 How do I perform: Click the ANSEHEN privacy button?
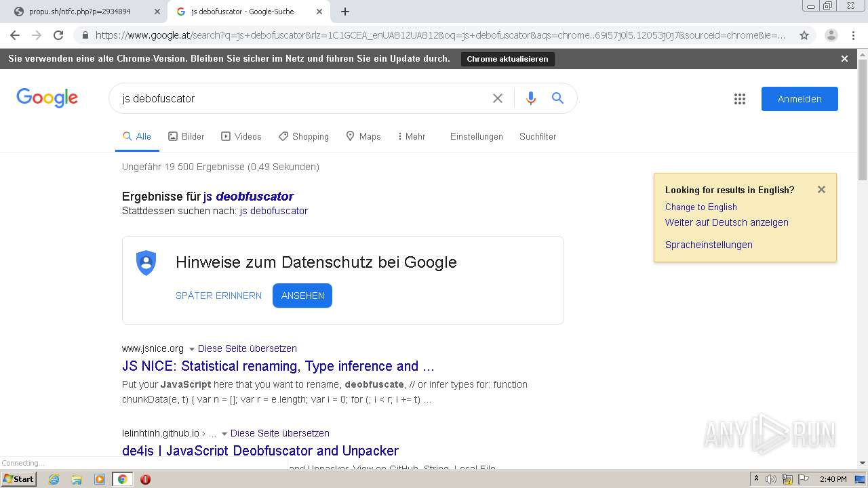pyautogui.click(x=302, y=296)
